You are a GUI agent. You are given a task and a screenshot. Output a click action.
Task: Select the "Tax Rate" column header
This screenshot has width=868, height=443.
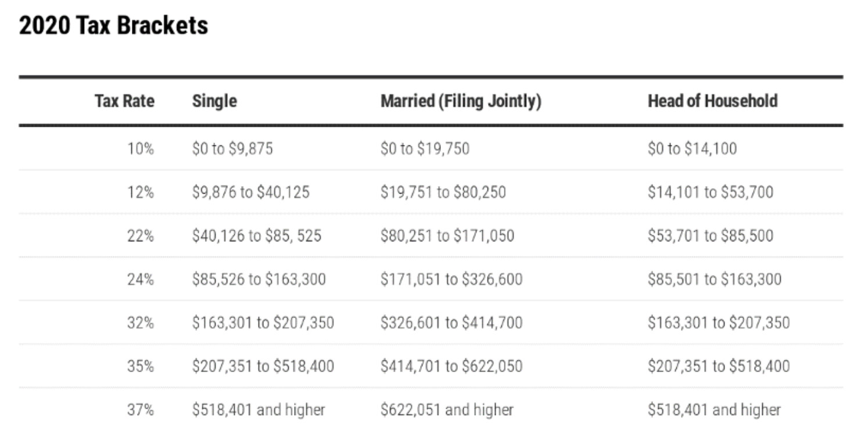(124, 101)
